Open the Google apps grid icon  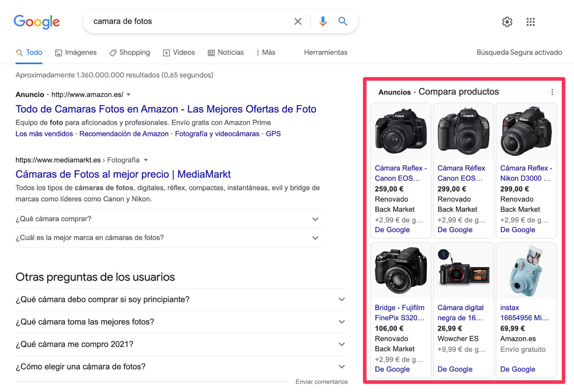click(x=531, y=22)
